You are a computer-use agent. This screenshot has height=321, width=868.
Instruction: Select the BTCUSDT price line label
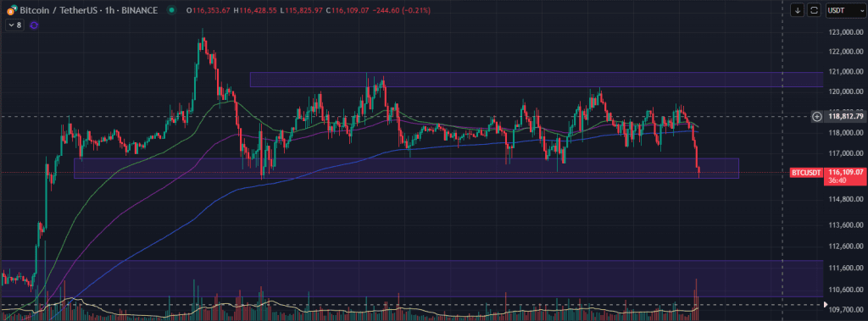807,174
